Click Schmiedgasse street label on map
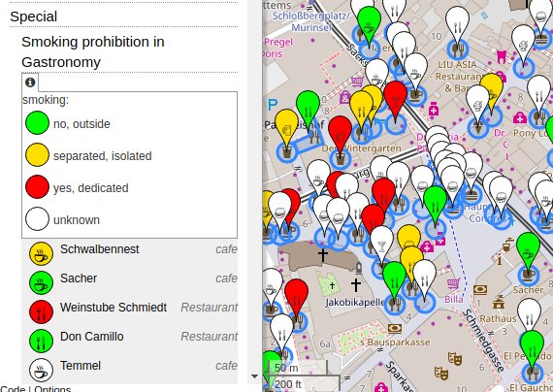This screenshot has height=392, width=553. [483, 341]
